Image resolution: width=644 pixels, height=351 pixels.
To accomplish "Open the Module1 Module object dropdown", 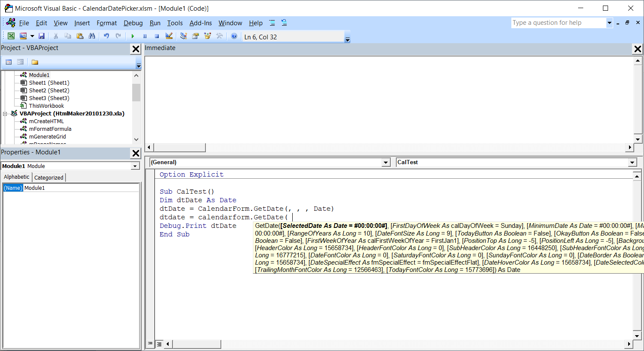I will pos(135,166).
